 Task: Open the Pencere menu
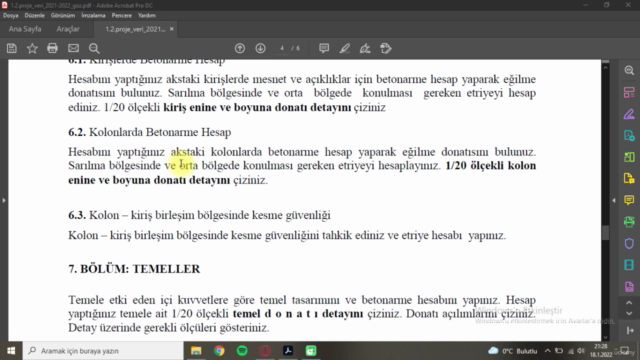click(x=122, y=16)
